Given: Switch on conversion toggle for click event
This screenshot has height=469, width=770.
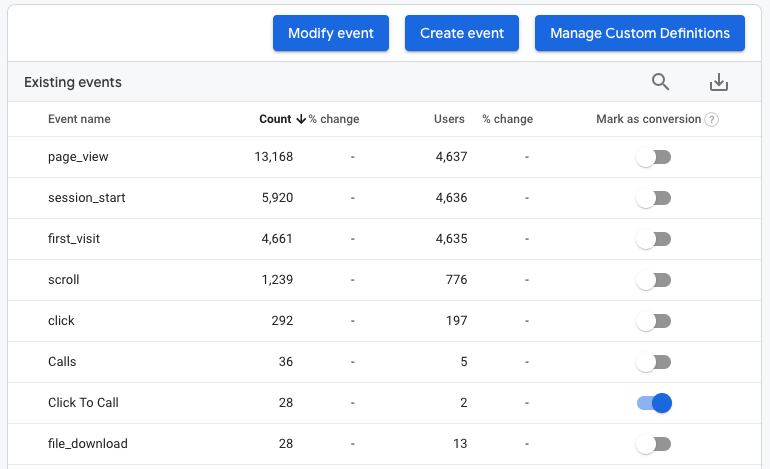Looking at the screenshot, I should click(654, 321).
